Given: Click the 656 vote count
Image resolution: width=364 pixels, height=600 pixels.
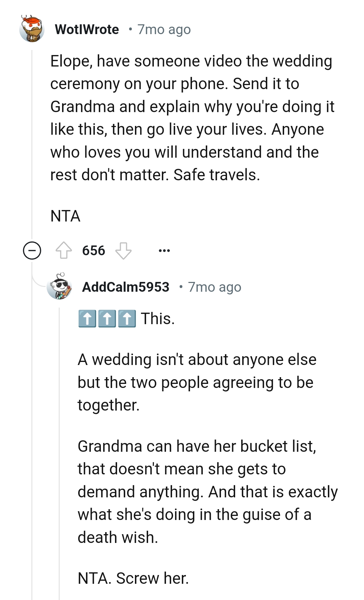Looking at the screenshot, I should (93, 250).
